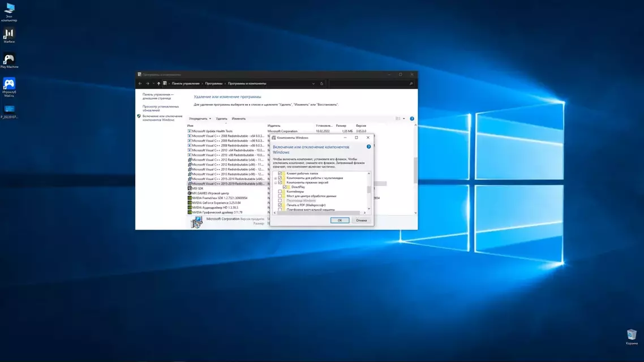The image size is (644, 362).
Task: Open the Упорядочить dropdown menu
Action: point(200,119)
